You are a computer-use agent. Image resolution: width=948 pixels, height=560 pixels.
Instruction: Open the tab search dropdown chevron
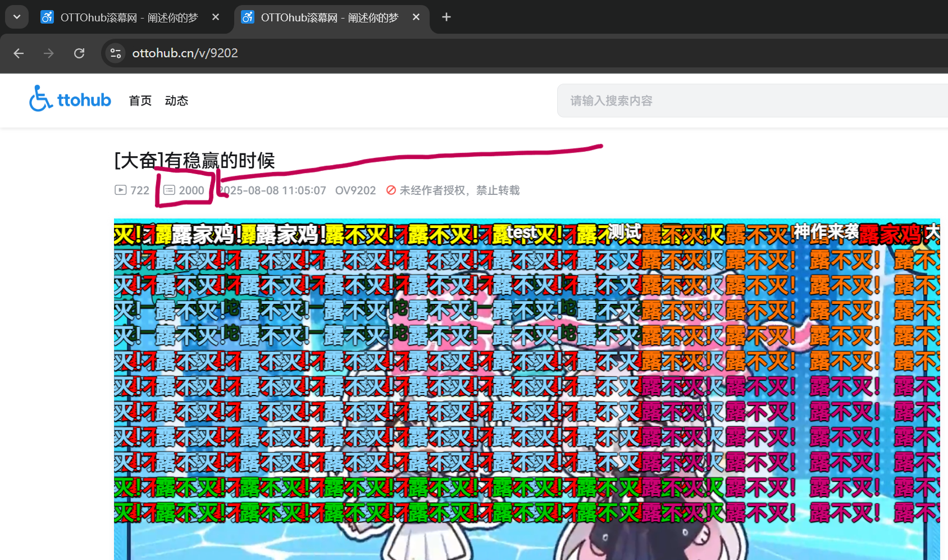coord(17,17)
